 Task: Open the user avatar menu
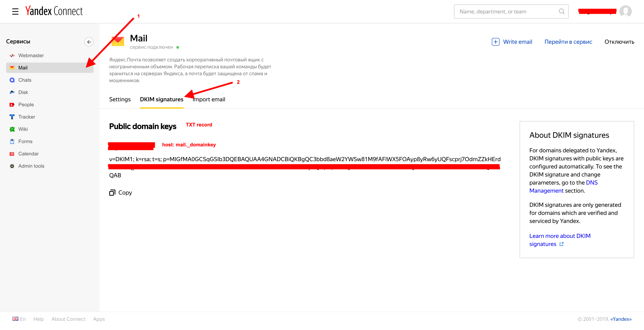pos(625,12)
